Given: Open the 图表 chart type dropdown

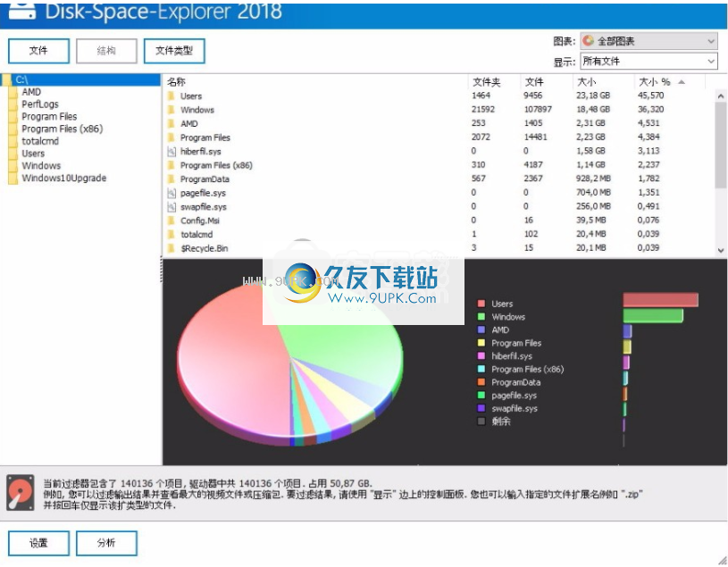Looking at the screenshot, I should (x=649, y=41).
